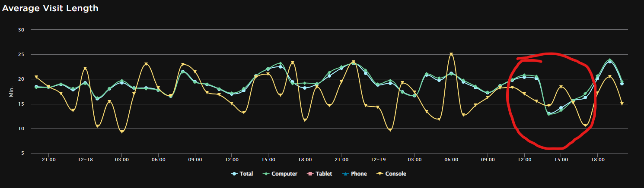The height and width of the screenshot is (188, 644).
Task: Click the Average Visit Length chart title
Action: pos(50,8)
